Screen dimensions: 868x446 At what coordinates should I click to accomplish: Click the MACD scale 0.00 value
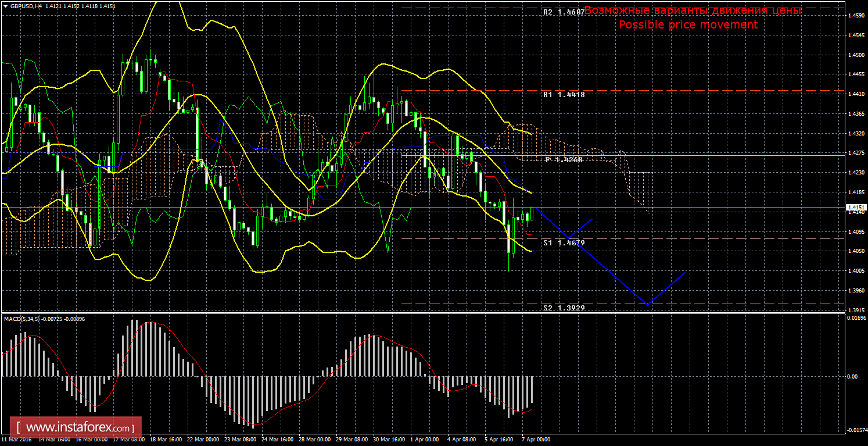click(852, 376)
